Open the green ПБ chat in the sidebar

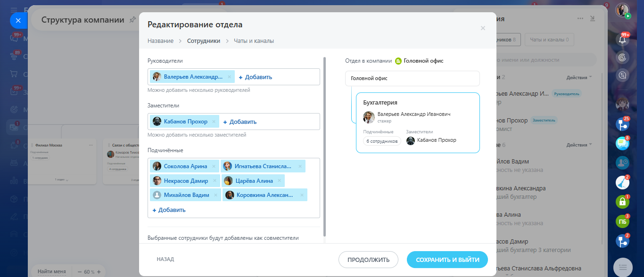coord(622,221)
